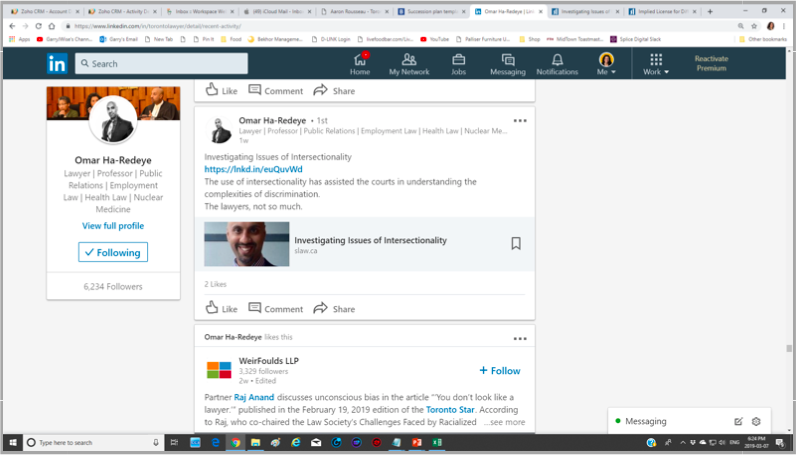Switch to iCloud Mail browser tab
Image resolution: width=798 pixels, height=455 pixels.
click(277, 11)
